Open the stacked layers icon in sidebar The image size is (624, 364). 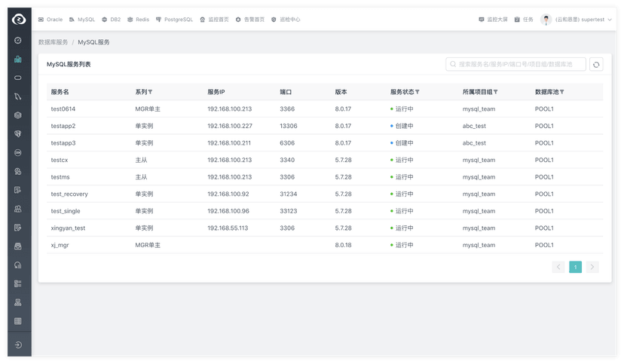[18, 115]
